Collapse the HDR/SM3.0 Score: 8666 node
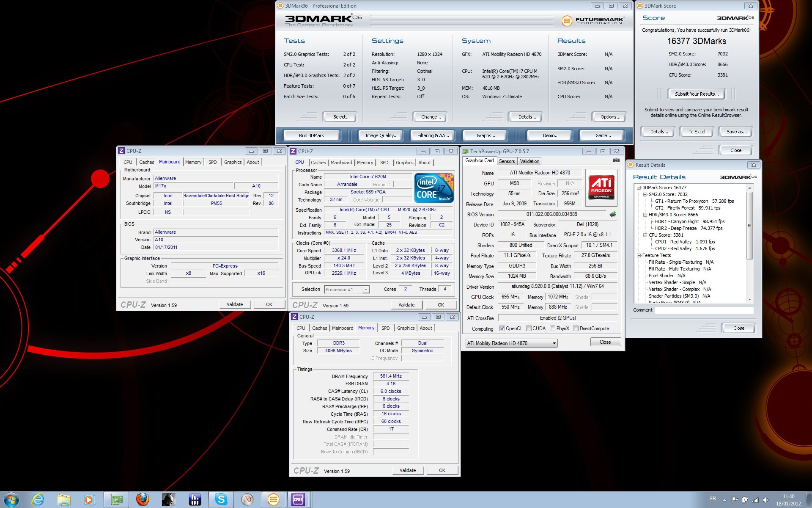This screenshot has width=812, height=508. click(645, 215)
